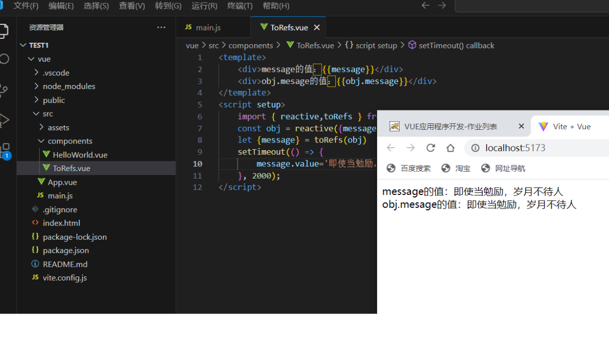Click the src breadcrumb segment
The width and height of the screenshot is (609, 364).
pos(214,45)
